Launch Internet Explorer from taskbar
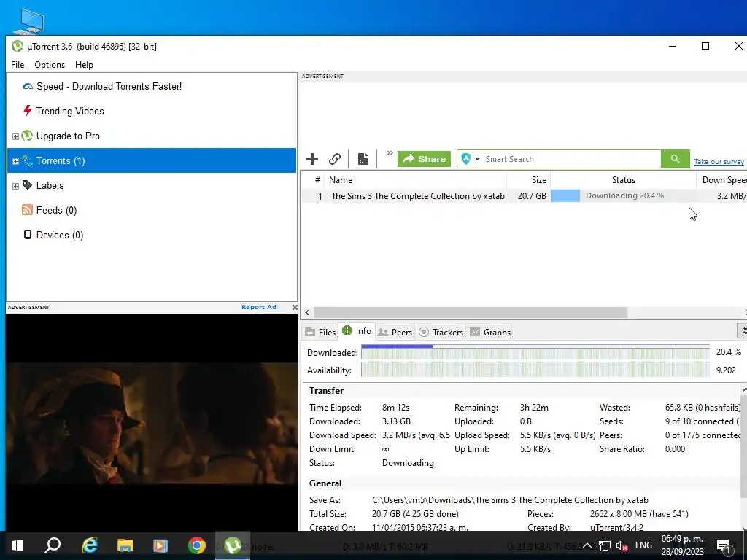Screen dimensions: 747x560 click(x=89, y=545)
